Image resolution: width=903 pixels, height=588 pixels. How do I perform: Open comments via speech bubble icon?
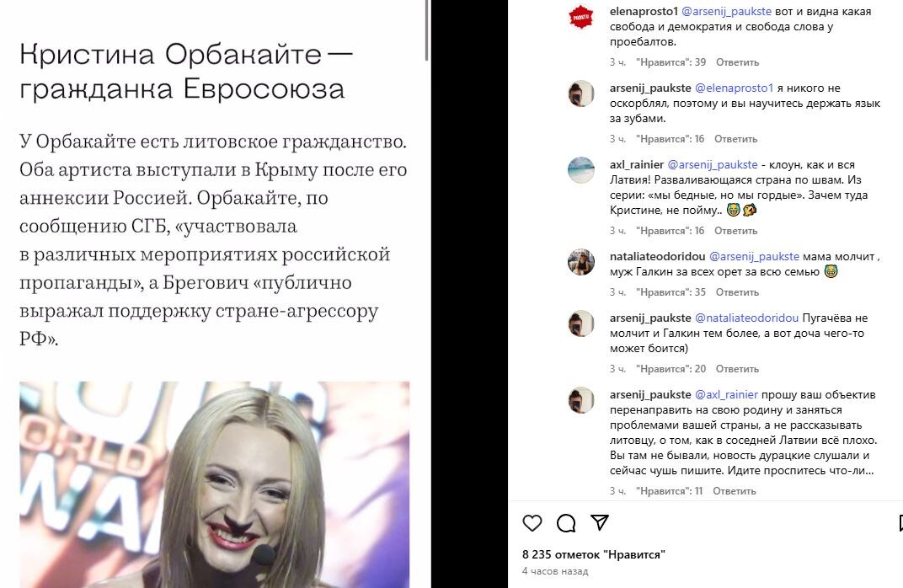[566, 523]
